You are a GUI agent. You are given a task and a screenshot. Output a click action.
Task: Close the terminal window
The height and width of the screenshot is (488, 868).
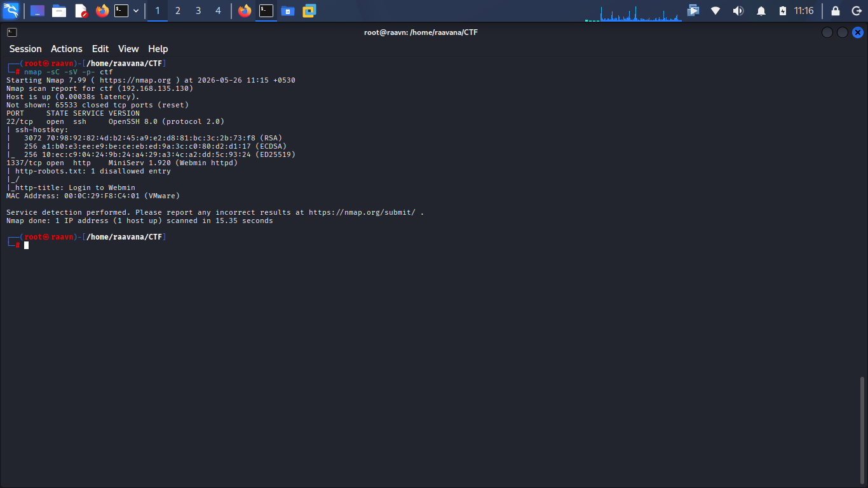[x=858, y=32]
